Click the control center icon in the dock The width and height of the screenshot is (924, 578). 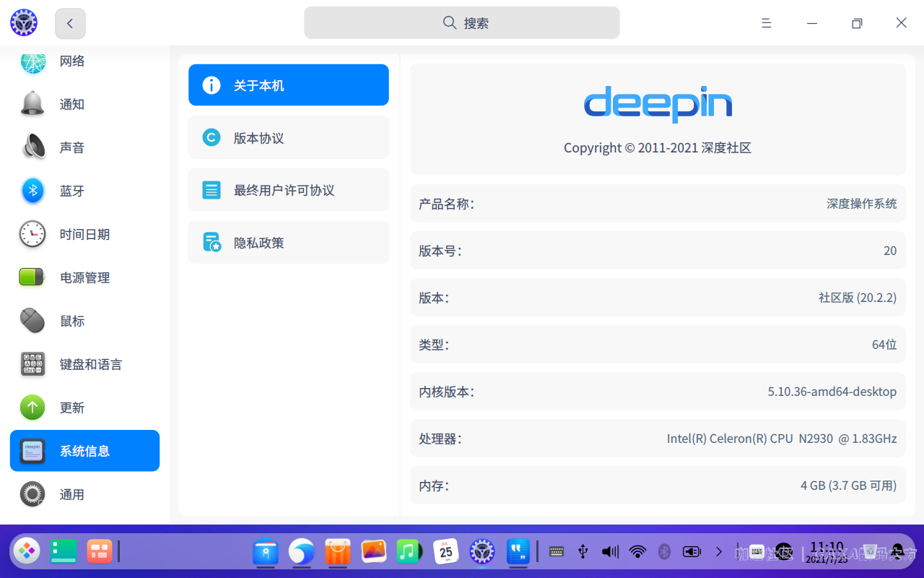[481, 552]
